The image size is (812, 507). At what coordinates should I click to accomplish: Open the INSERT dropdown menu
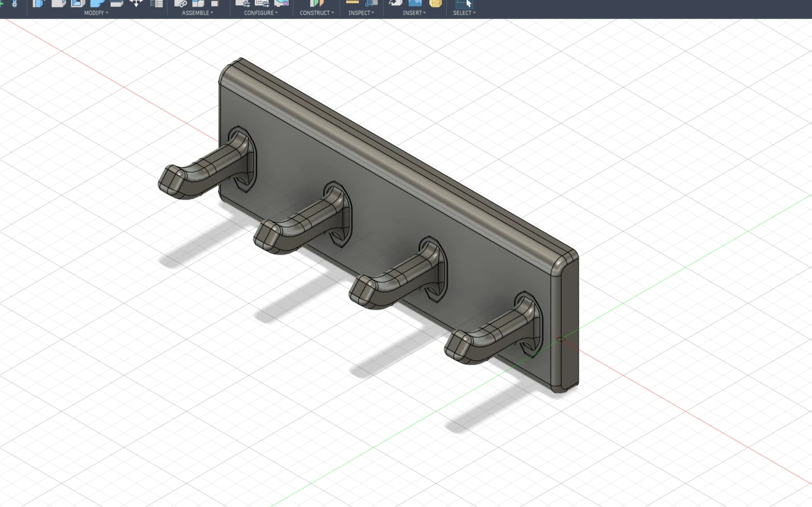(414, 13)
